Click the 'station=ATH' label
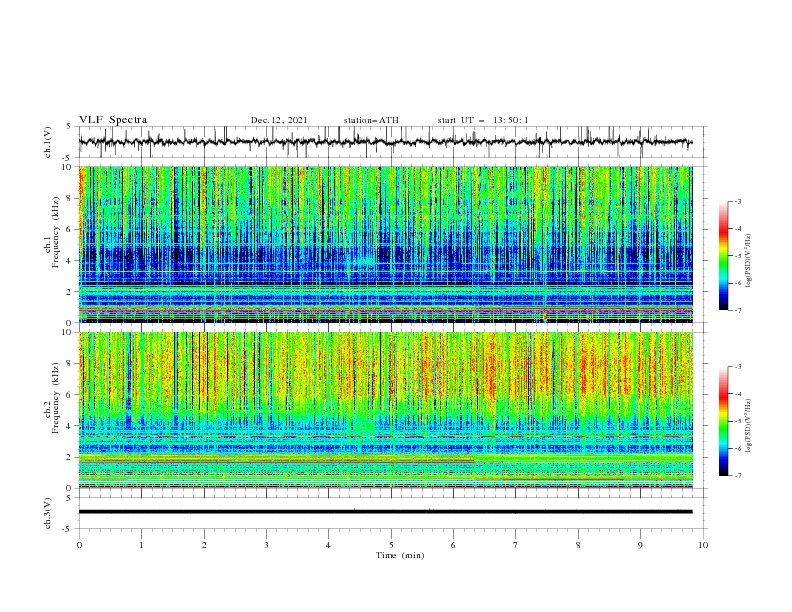The height and width of the screenshot is (612, 792). pyautogui.click(x=371, y=120)
